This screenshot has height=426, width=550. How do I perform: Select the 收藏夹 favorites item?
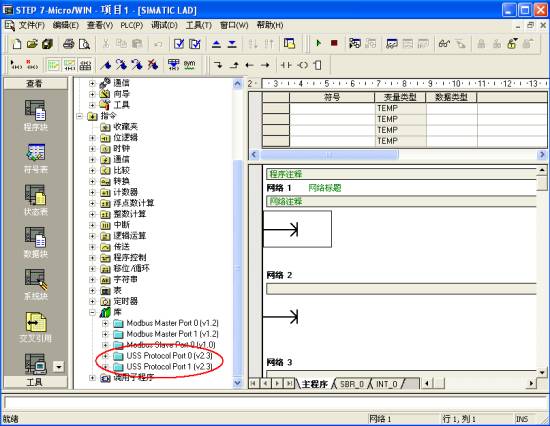click(125, 127)
